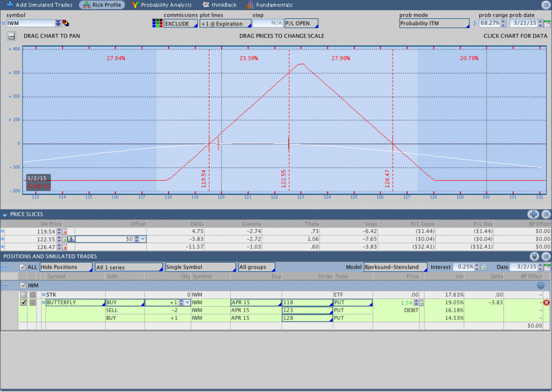Viewport: 552px width, 392px height.
Task: Open the IWM group gear settings icon
Action: [541, 285]
